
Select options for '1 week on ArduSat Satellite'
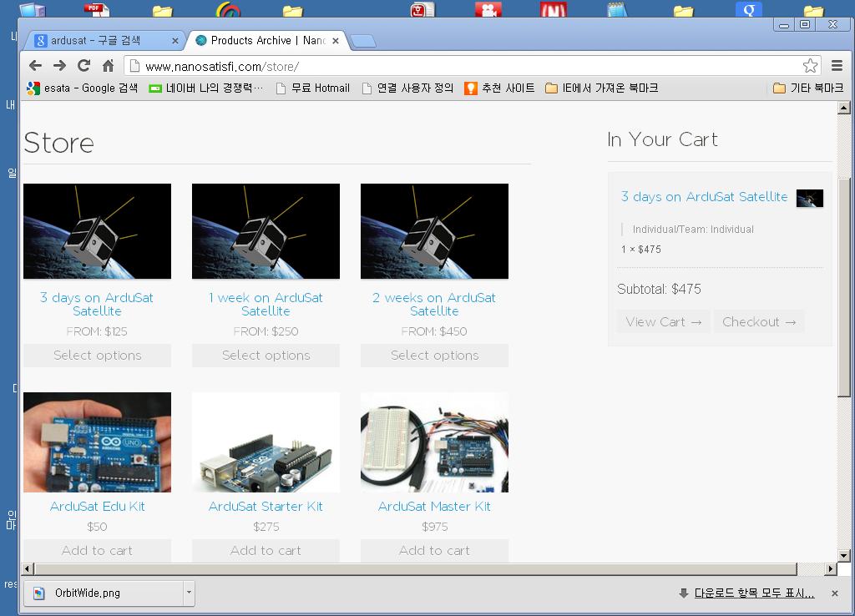coord(266,356)
